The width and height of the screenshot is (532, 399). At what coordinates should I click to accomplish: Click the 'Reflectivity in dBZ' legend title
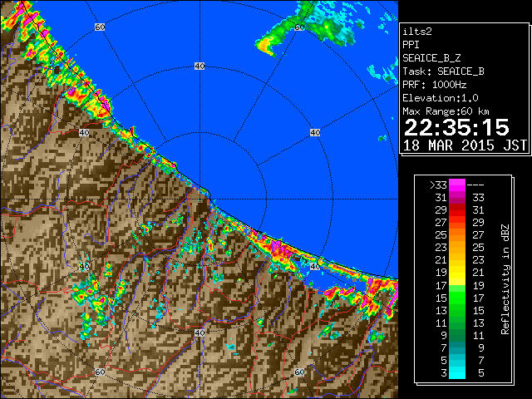tap(505, 279)
